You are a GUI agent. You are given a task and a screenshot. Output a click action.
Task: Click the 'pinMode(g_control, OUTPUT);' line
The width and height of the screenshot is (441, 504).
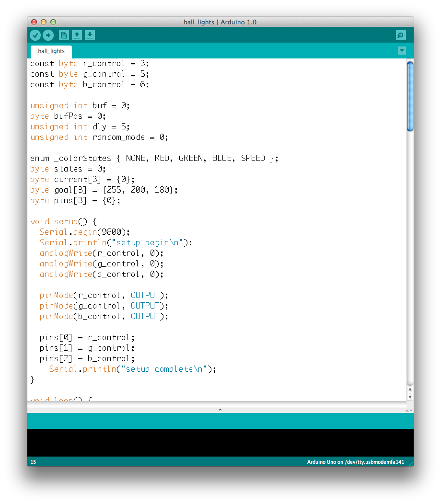click(104, 306)
